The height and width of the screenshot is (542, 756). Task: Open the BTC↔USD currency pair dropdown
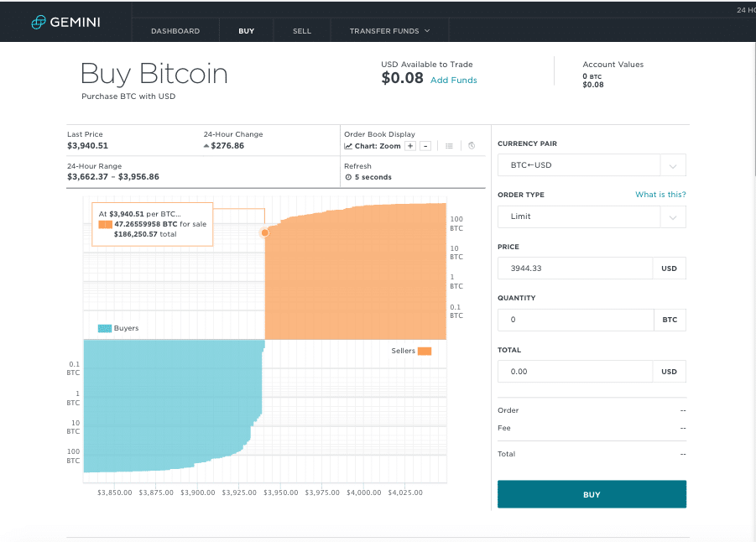[673, 164]
